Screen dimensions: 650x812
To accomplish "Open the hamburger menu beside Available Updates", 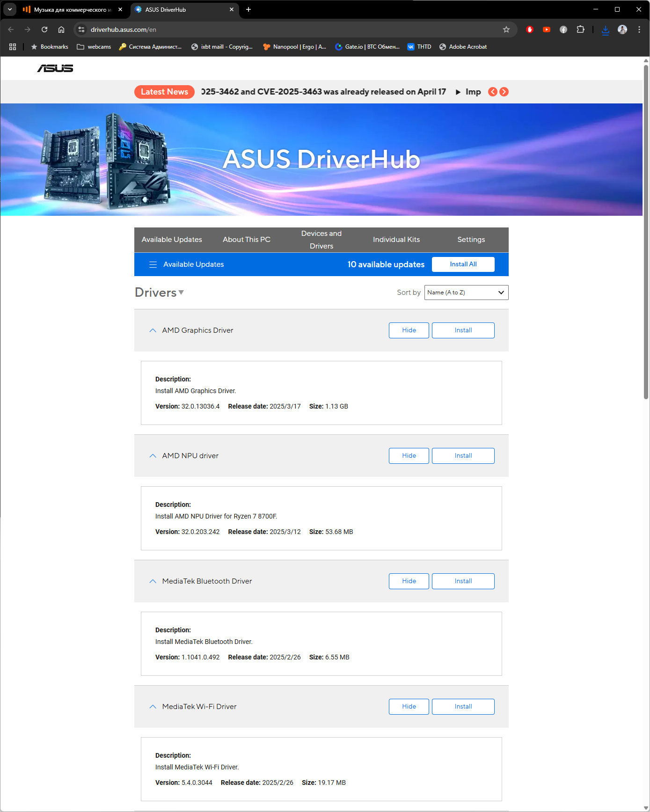I will tap(153, 264).
